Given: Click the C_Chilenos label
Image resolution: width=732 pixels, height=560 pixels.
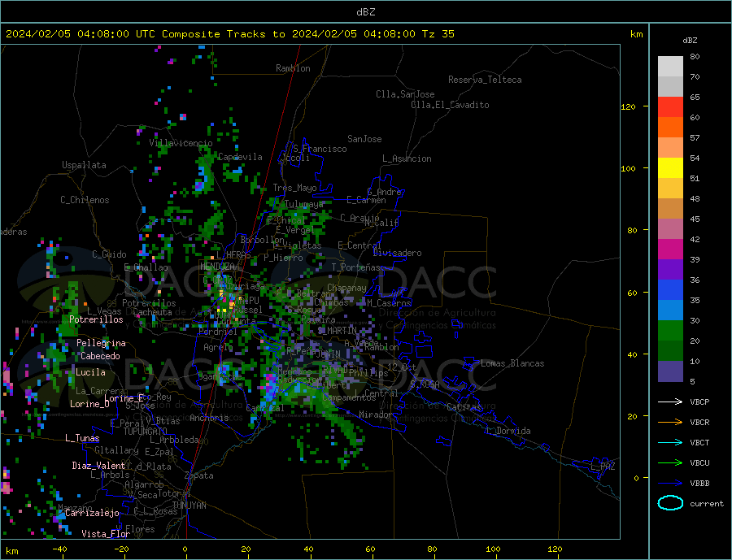Looking at the screenshot, I should tap(85, 200).
